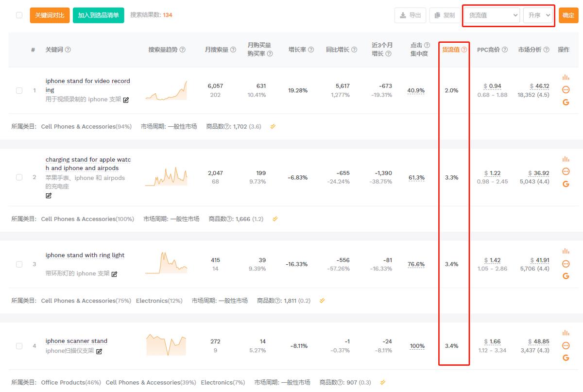Click help icon beside 货流值 column header
The height and width of the screenshot is (392, 583).
463,49
